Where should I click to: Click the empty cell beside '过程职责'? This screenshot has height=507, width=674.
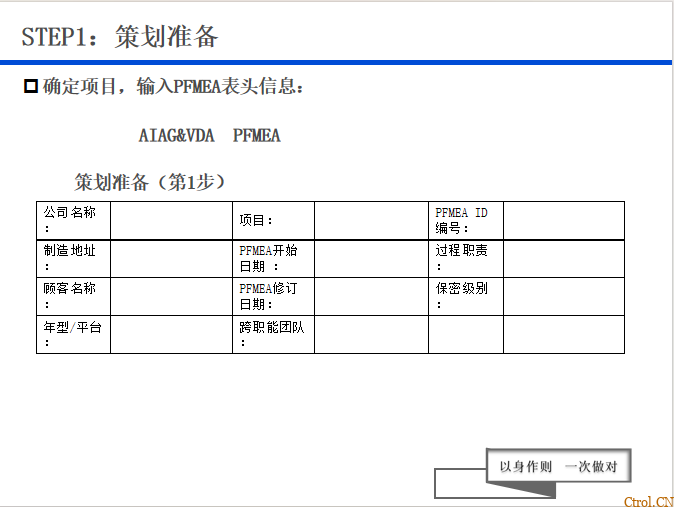point(564,259)
